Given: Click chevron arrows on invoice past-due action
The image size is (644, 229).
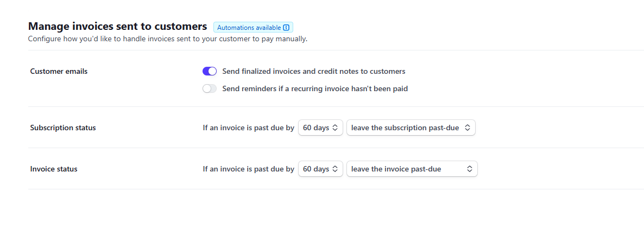Looking at the screenshot, I should point(470,169).
